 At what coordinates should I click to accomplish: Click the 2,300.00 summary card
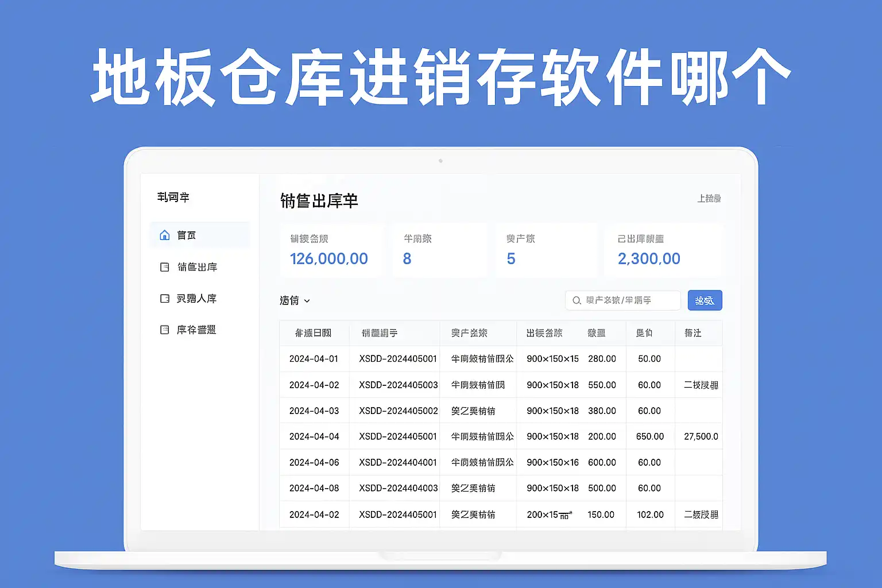pyautogui.click(x=662, y=251)
